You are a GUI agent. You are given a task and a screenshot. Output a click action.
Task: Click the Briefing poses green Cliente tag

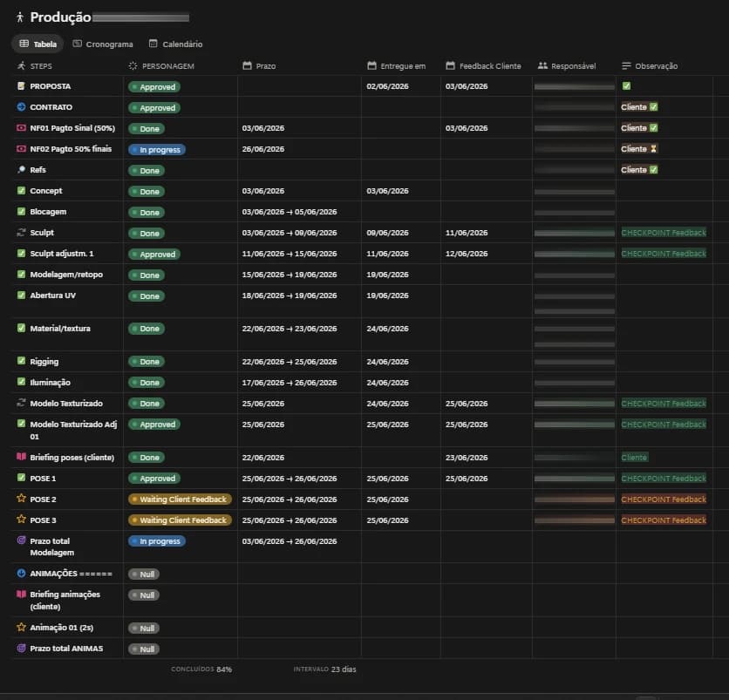pyautogui.click(x=634, y=458)
